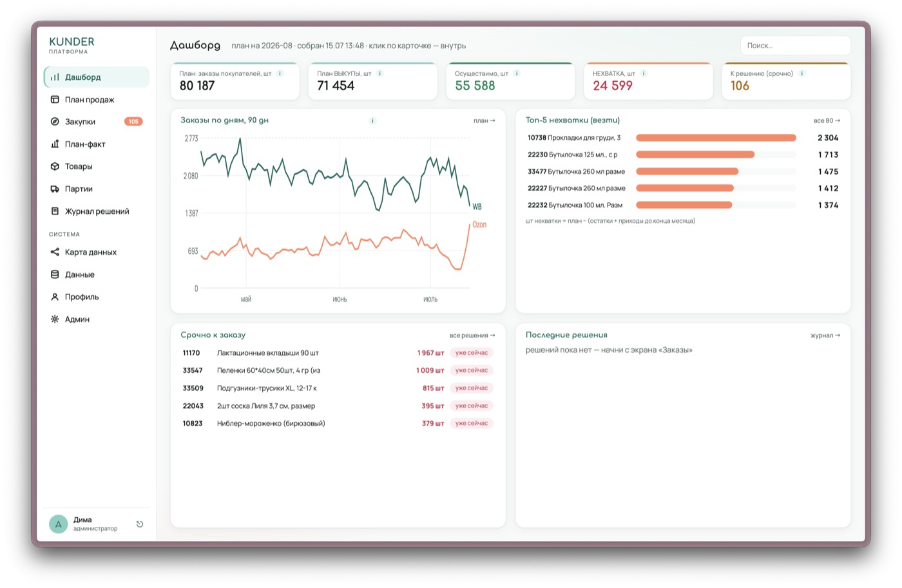Screen dimensions: 902x588
Task: Click the Поиск search field
Action: [795, 46]
